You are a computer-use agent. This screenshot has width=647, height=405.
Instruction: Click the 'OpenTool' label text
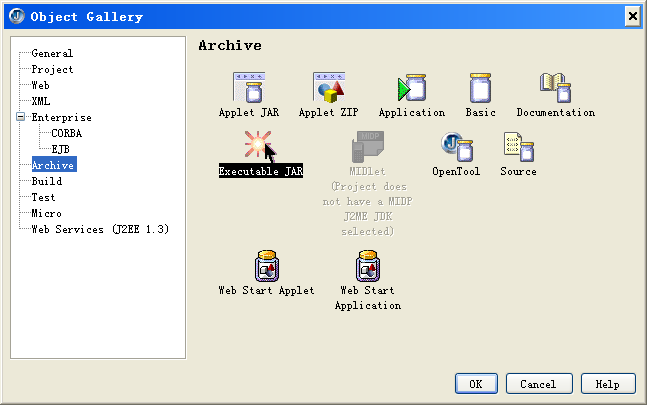456,171
